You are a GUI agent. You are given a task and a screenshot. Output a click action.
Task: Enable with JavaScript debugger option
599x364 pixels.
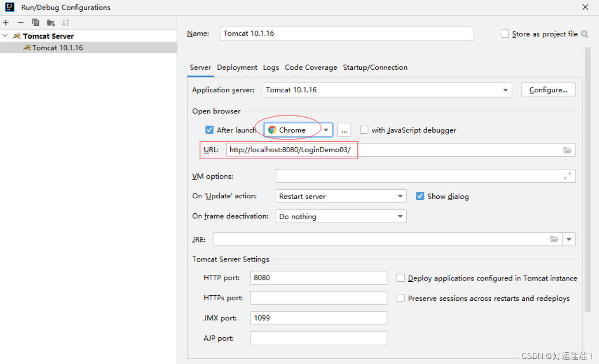(x=364, y=130)
